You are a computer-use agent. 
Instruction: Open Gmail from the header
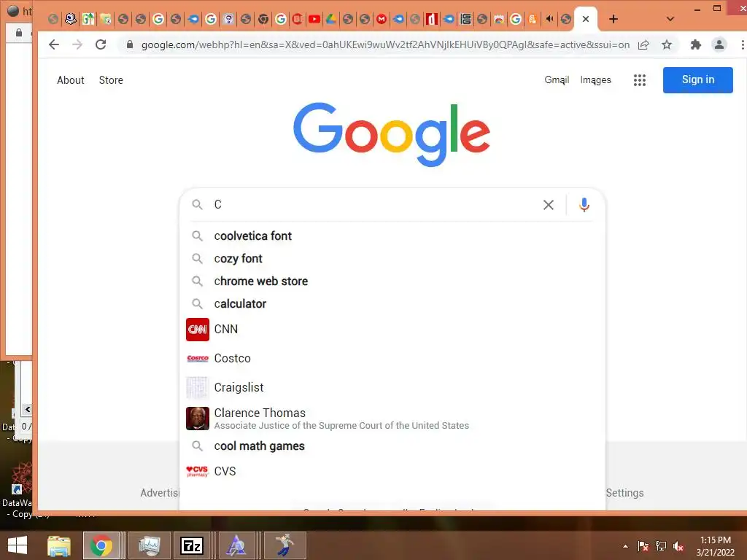point(557,80)
